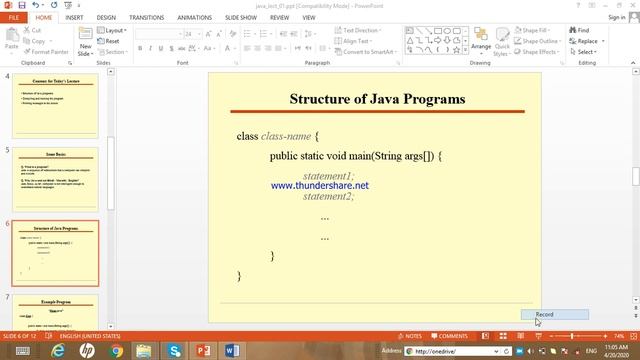
Task: Open Shape Effects menu
Action: point(537,52)
